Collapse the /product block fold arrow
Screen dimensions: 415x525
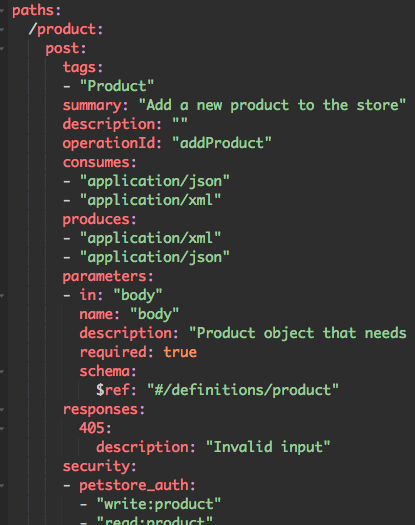coord(2,30)
